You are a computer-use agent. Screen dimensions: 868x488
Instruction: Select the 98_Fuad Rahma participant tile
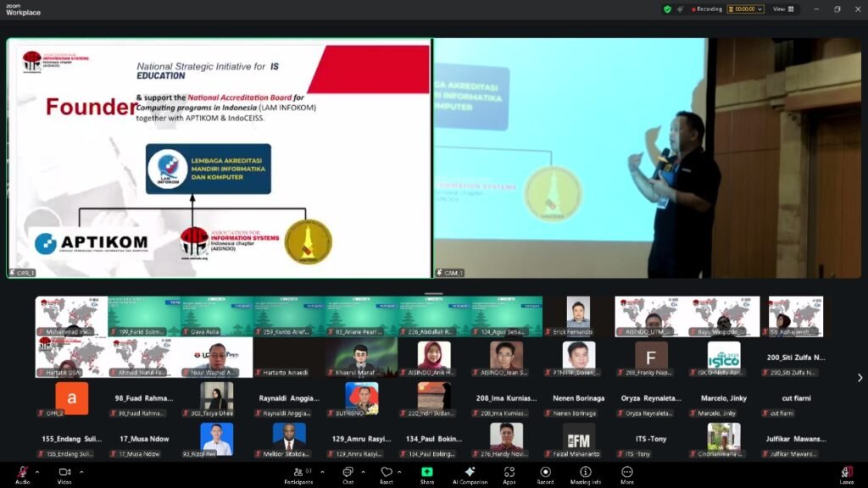(144, 398)
